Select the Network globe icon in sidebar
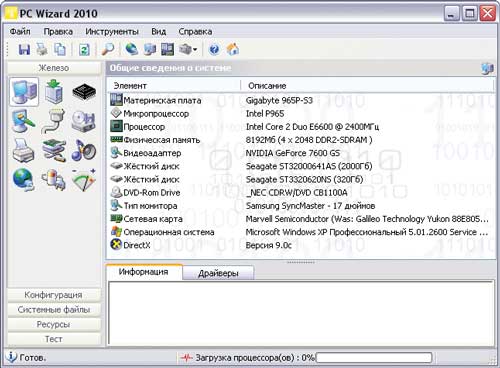The height and width of the screenshot is (368, 500). pos(23,180)
